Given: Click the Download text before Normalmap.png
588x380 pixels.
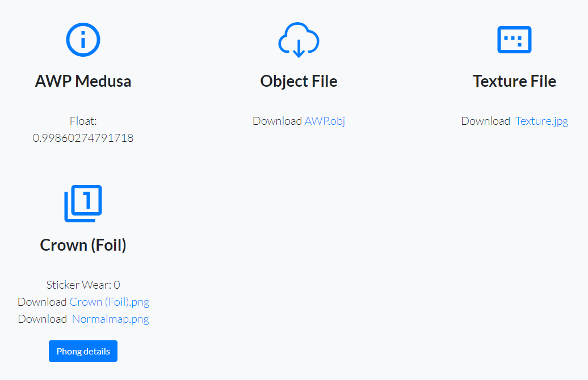Looking at the screenshot, I should pyautogui.click(x=43, y=319).
